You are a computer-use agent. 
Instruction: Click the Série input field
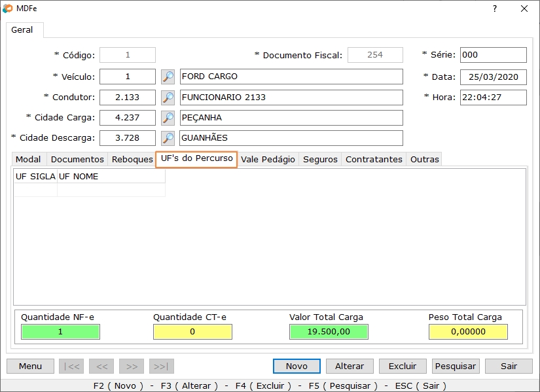pos(493,55)
